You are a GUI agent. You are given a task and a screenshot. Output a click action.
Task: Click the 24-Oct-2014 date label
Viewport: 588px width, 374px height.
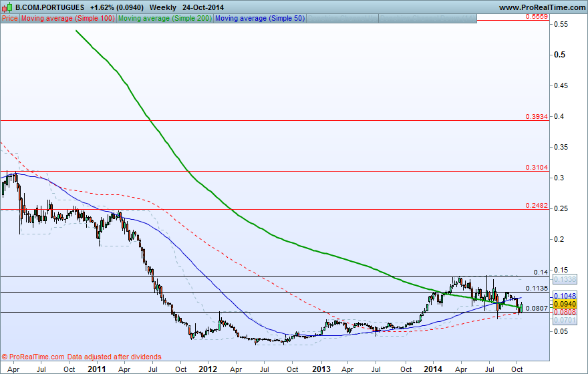pos(203,7)
